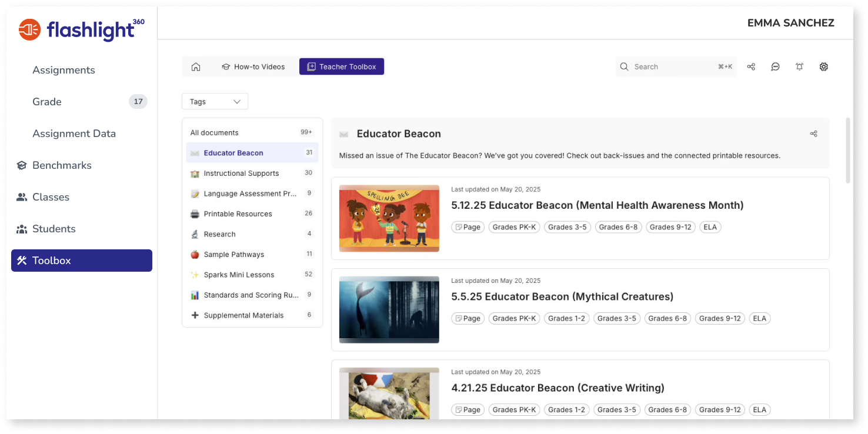Screen dimensions: 868x434
Task: Select Sample Pathways category
Action: [x=252, y=255]
